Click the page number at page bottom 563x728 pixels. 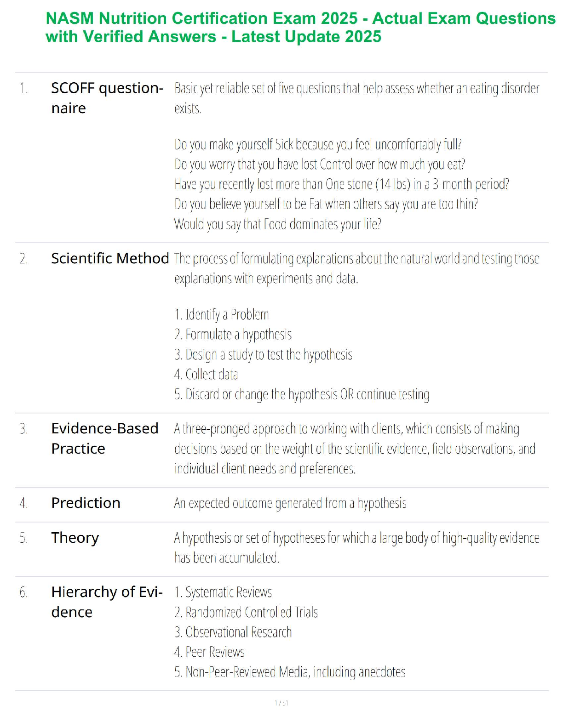[x=281, y=703]
